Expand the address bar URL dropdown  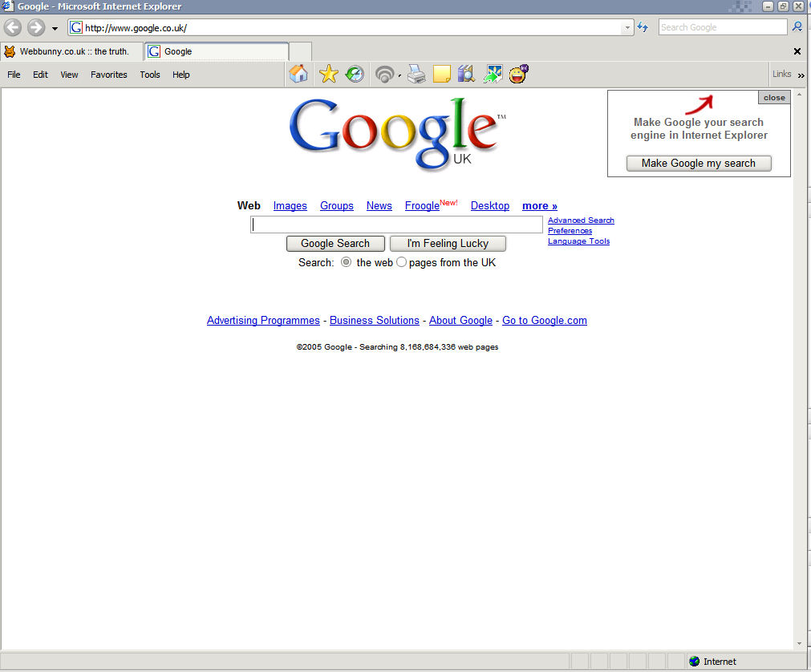tap(627, 28)
